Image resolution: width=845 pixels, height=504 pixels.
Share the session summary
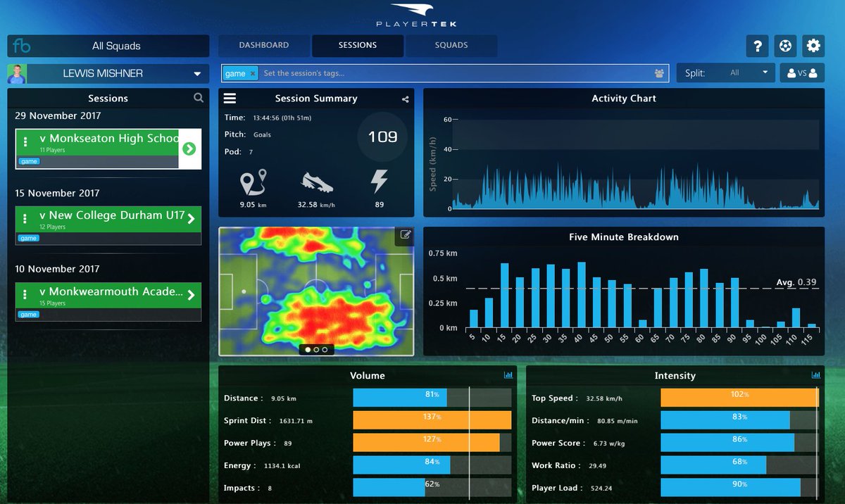(x=406, y=99)
